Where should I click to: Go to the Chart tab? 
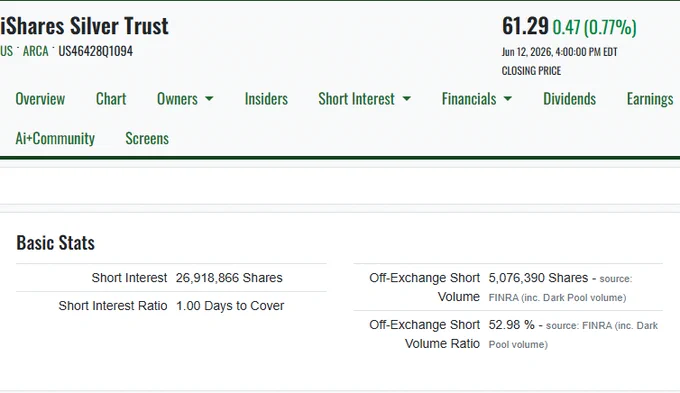tap(111, 99)
